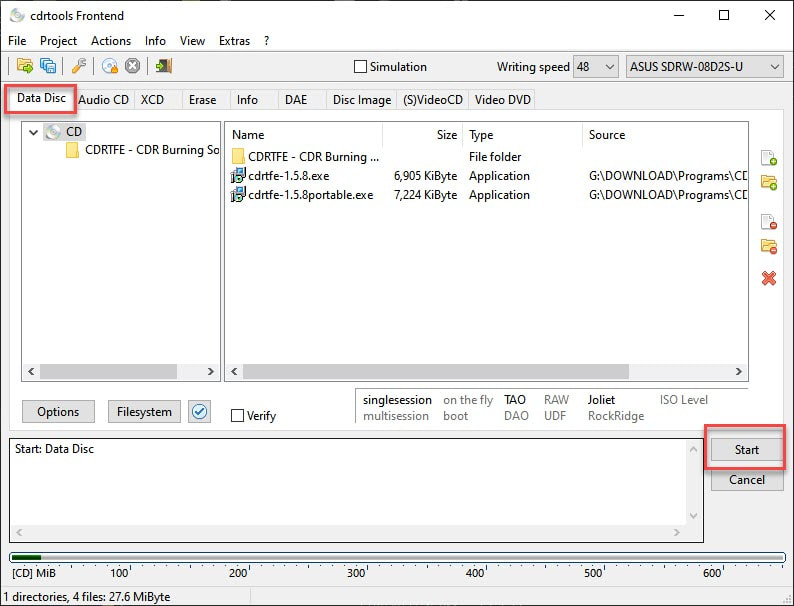794x606 pixels.
Task: Click the gray abort circle toolbar icon
Action: 132,66
